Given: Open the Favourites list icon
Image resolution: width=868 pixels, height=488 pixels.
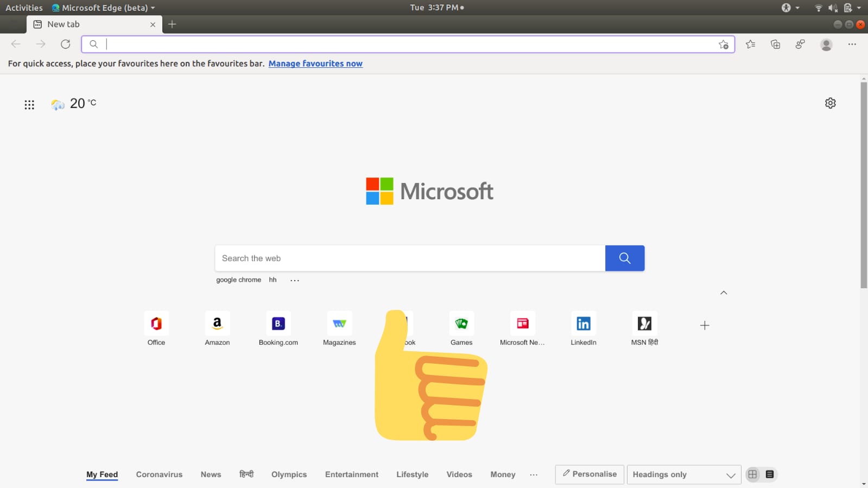Looking at the screenshot, I should 750,45.
